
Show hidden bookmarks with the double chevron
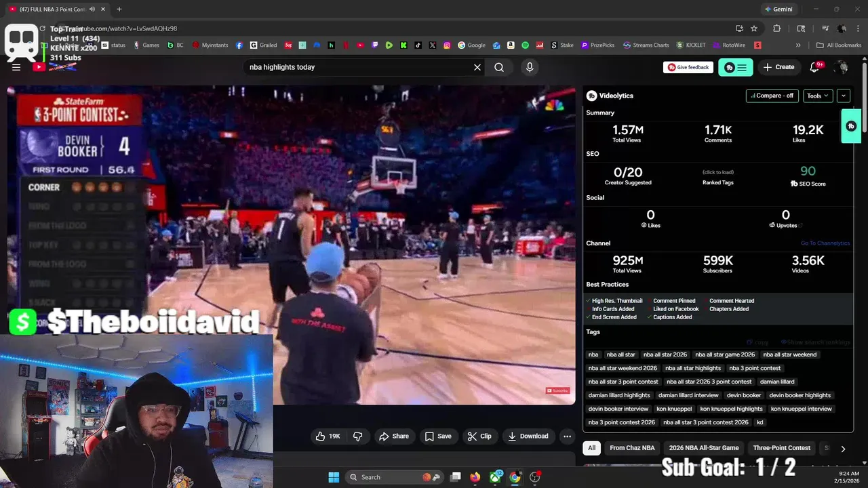coord(798,45)
